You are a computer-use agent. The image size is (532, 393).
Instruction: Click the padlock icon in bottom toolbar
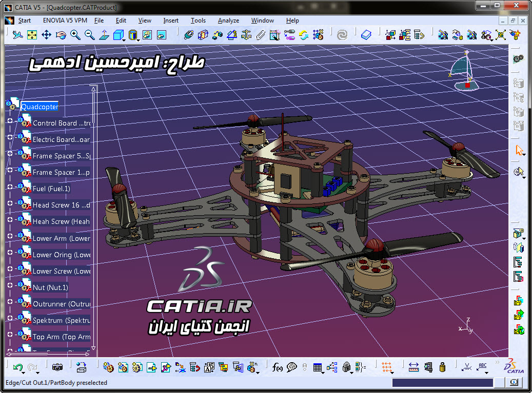346,367
